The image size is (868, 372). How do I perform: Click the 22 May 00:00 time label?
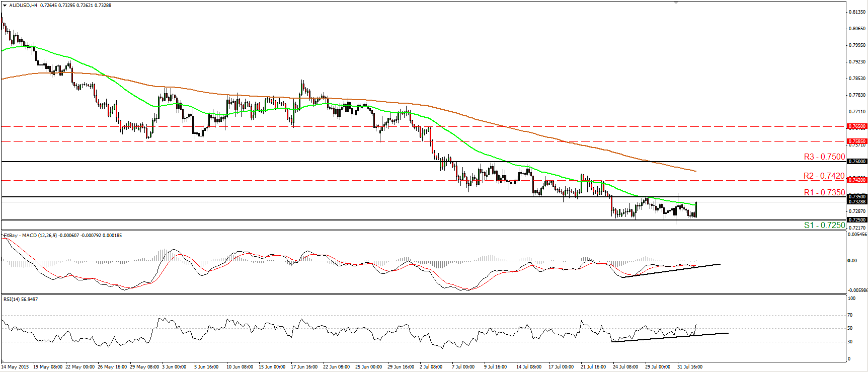coord(80,367)
